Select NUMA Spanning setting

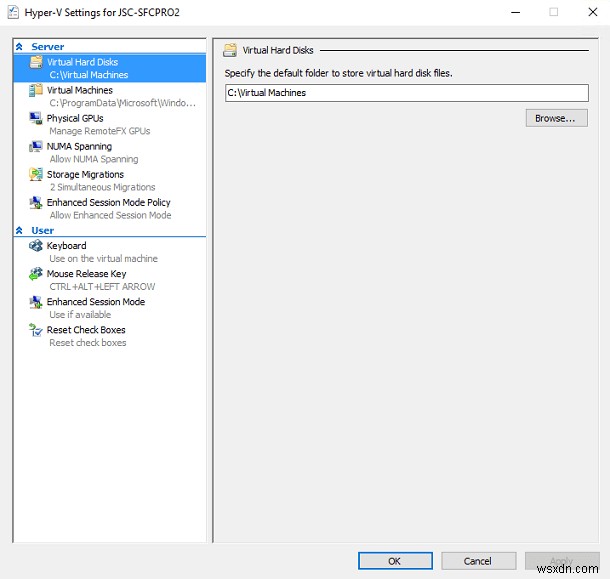(x=110, y=152)
